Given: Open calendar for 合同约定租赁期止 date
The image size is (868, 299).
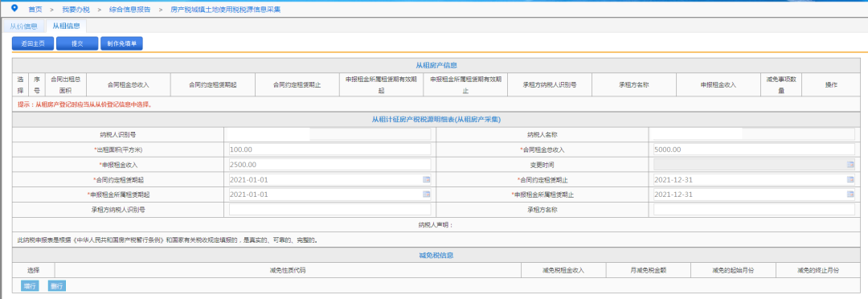Looking at the screenshot, I should coord(850,179).
